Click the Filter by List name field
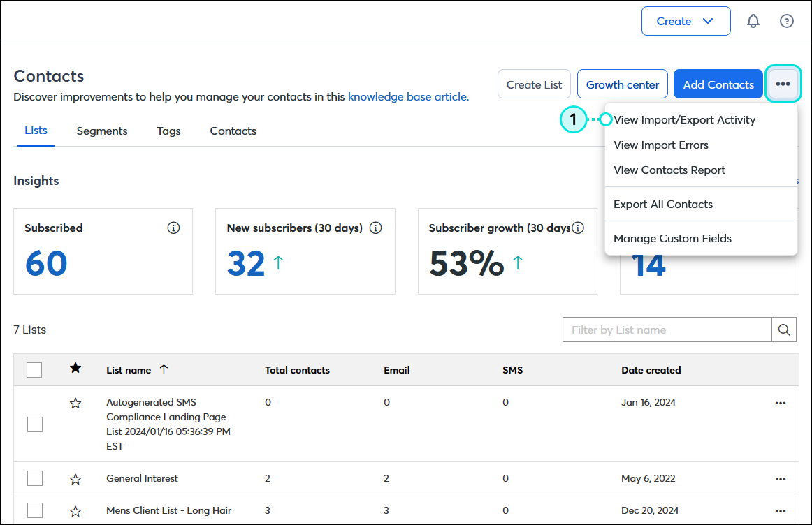 pyautogui.click(x=667, y=330)
